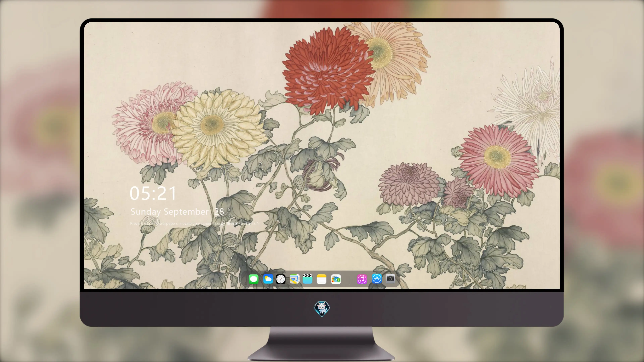644x362 pixels.
Task: Open the App Store icon in dock
Action: coord(377,279)
